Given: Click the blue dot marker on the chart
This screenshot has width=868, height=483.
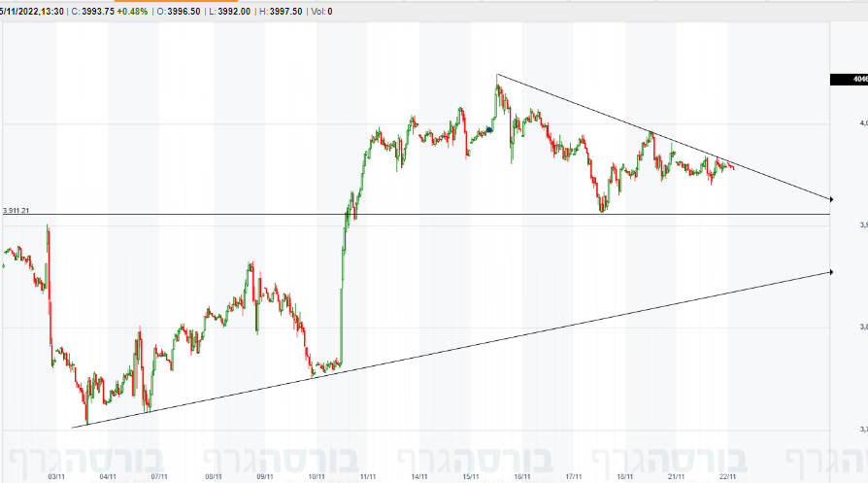Looking at the screenshot, I should click(x=489, y=129).
